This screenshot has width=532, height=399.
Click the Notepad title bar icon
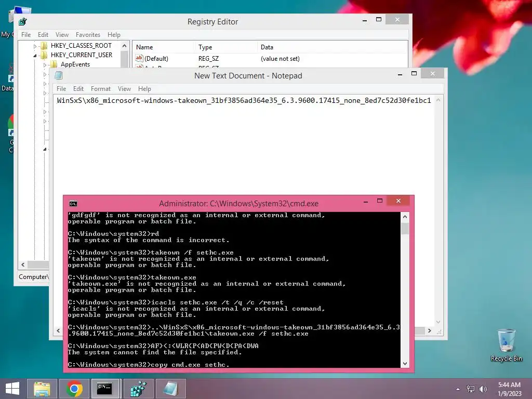click(59, 75)
